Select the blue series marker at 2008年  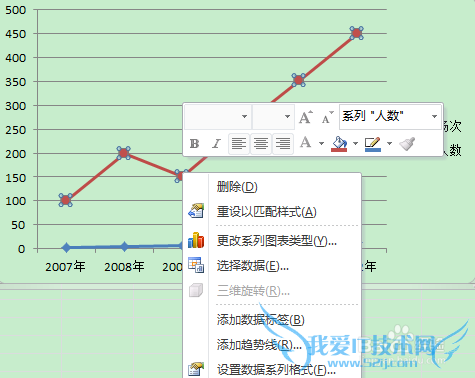124,247
